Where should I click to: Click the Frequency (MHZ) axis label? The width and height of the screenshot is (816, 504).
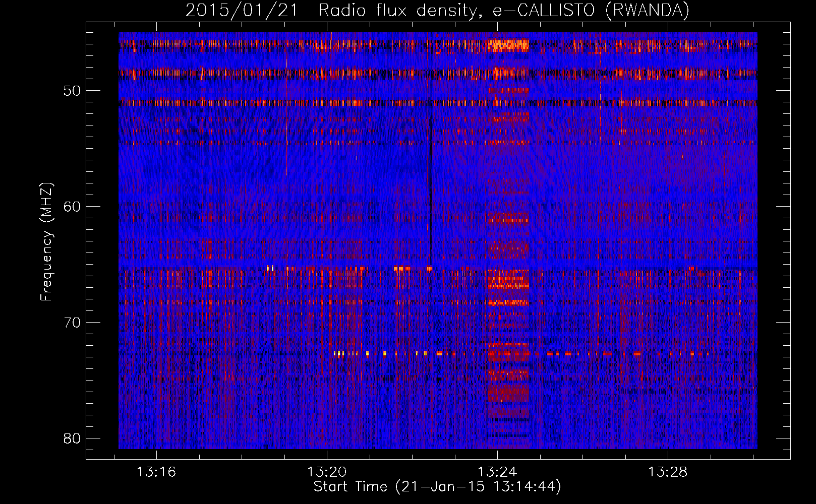click(46, 242)
